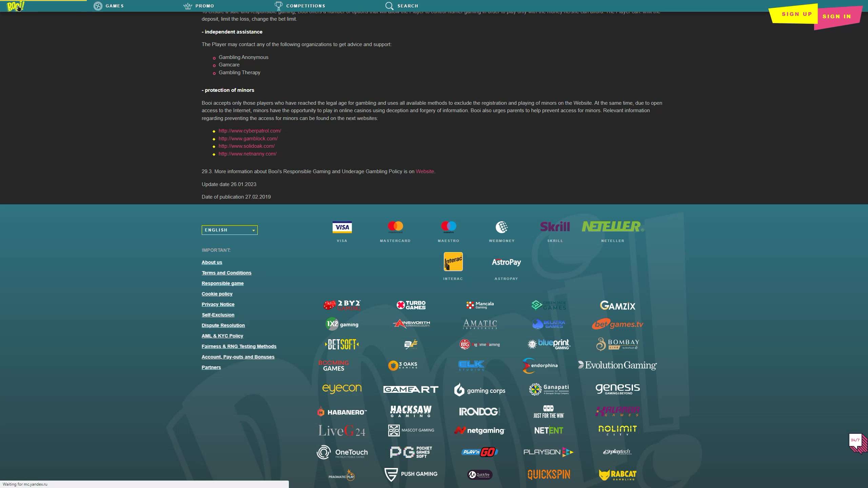The image size is (868, 488).
Task: Click the Ainsworth provider logo
Action: tap(411, 324)
